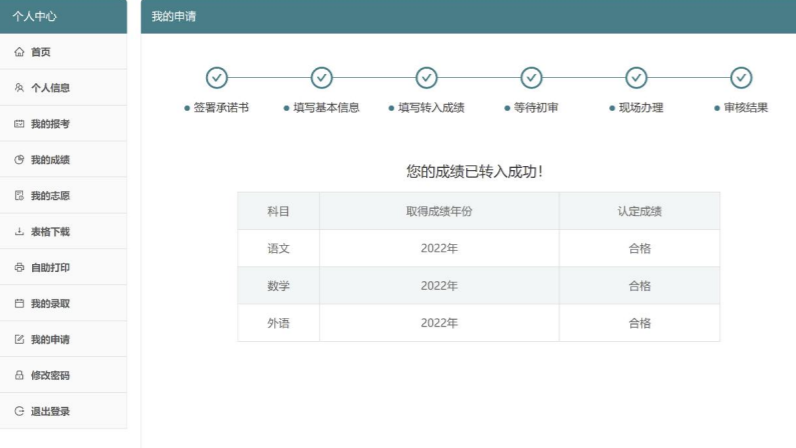
Task: Click the lock icon beside 修改密码
Action: coord(19,376)
